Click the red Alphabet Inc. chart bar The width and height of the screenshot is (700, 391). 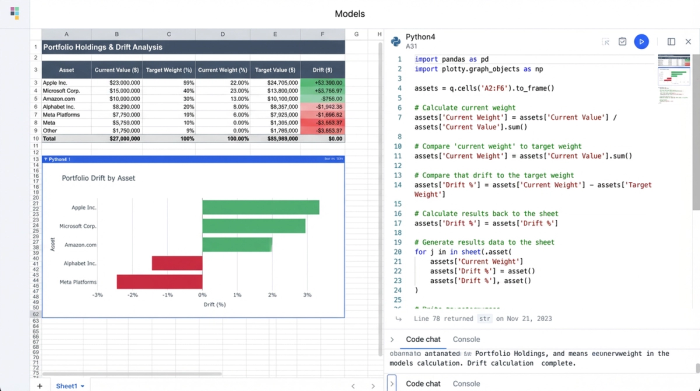pyautogui.click(x=177, y=263)
